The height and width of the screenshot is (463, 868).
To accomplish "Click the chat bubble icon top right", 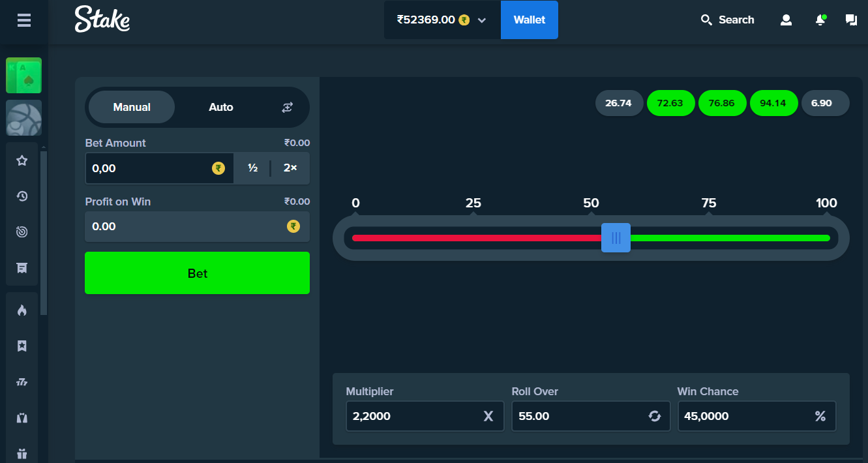I will click(851, 20).
